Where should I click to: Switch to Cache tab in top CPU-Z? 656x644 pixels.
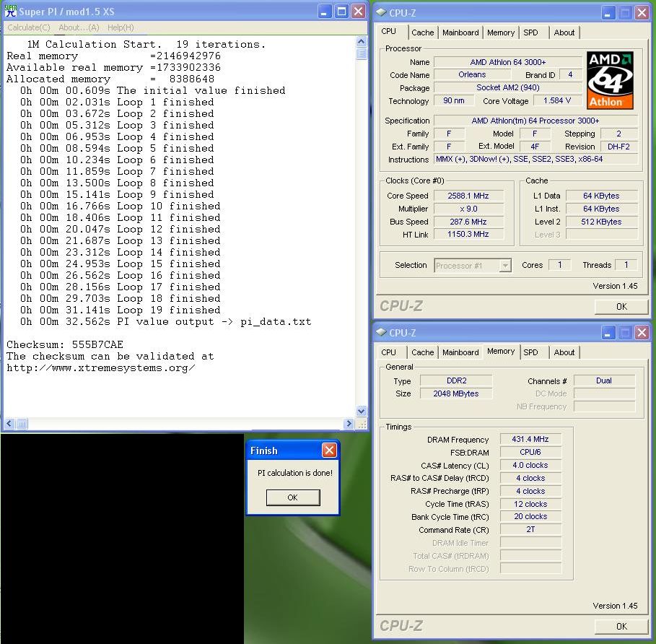pos(423,32)
